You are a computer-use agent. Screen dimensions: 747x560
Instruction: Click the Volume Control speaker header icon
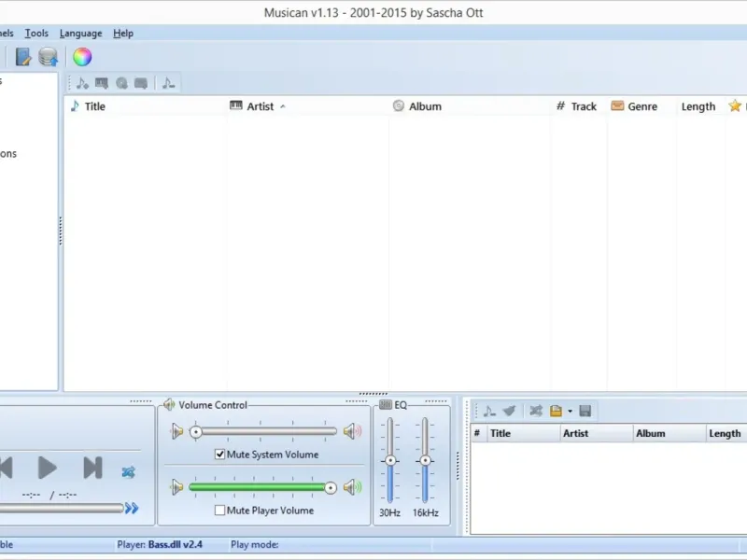(x=169, y=405)
